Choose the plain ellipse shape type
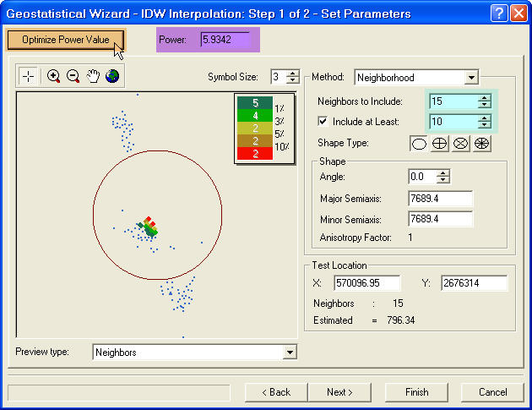This screenshot has height=410, width=532. point(418,144)
